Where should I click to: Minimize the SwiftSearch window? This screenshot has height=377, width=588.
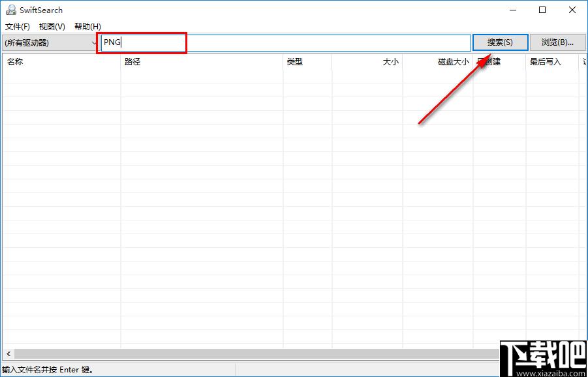point(512,10)
